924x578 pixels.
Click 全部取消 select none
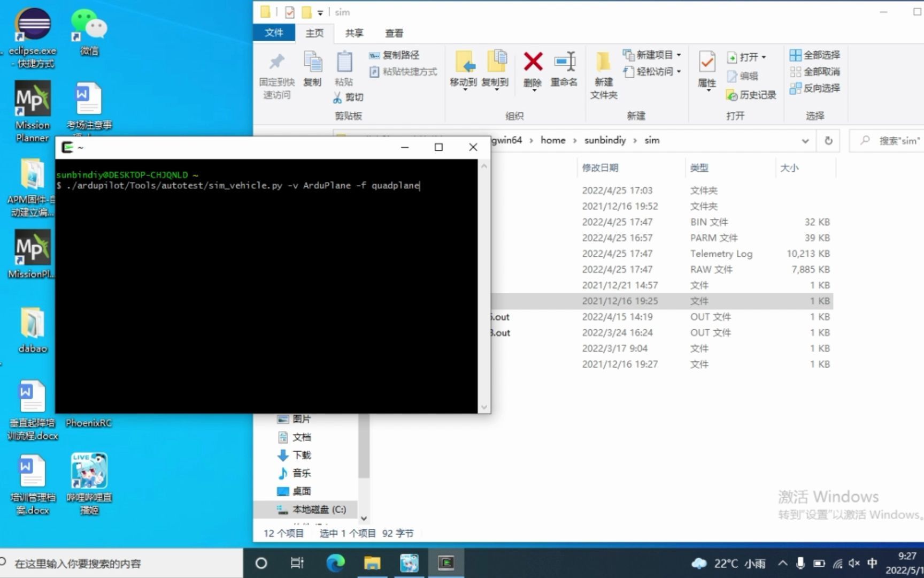click(x=815, y=71)
